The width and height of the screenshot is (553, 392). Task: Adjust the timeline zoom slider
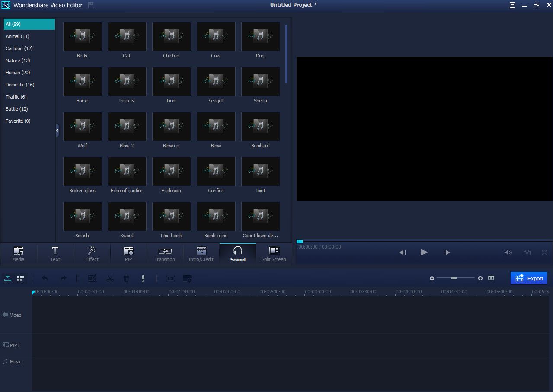(x=454, y=278)
